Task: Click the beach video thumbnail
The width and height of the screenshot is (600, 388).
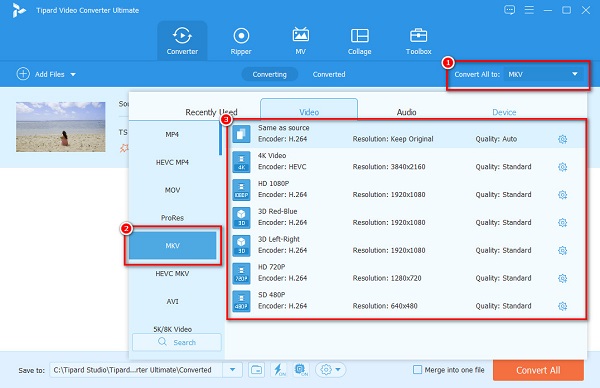Action: [x=60, y=127]
